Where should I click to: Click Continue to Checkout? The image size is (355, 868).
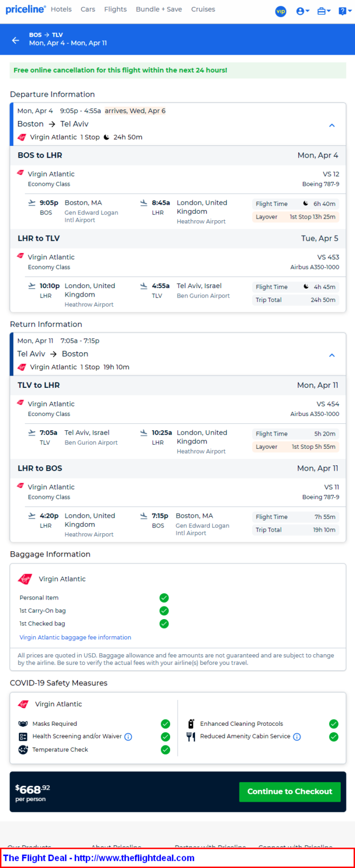click(290, 791)
